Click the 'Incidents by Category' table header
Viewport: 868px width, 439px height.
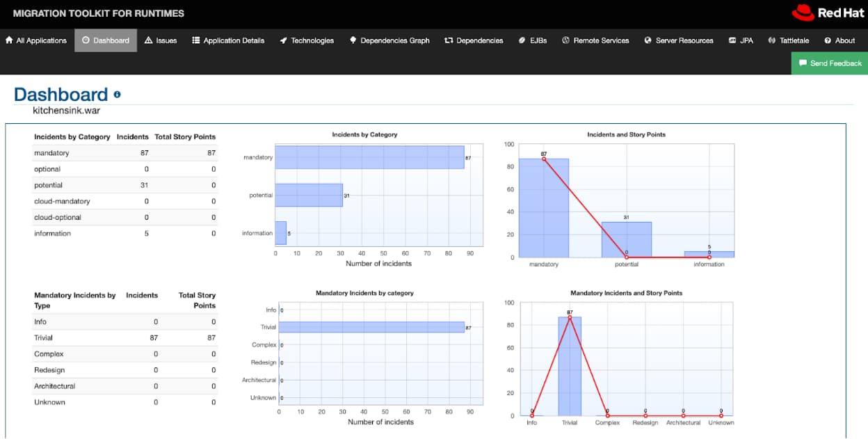pos(72,137)
